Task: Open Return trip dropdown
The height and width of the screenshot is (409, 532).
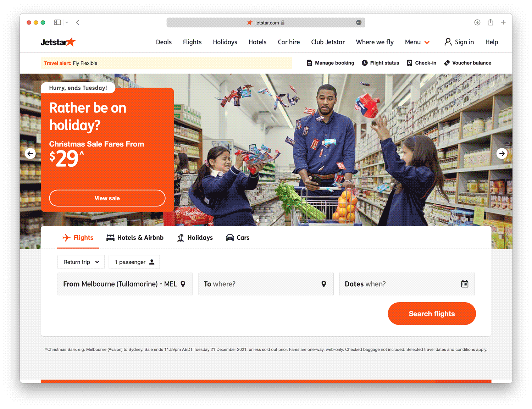Action: (x=81, y=262)
